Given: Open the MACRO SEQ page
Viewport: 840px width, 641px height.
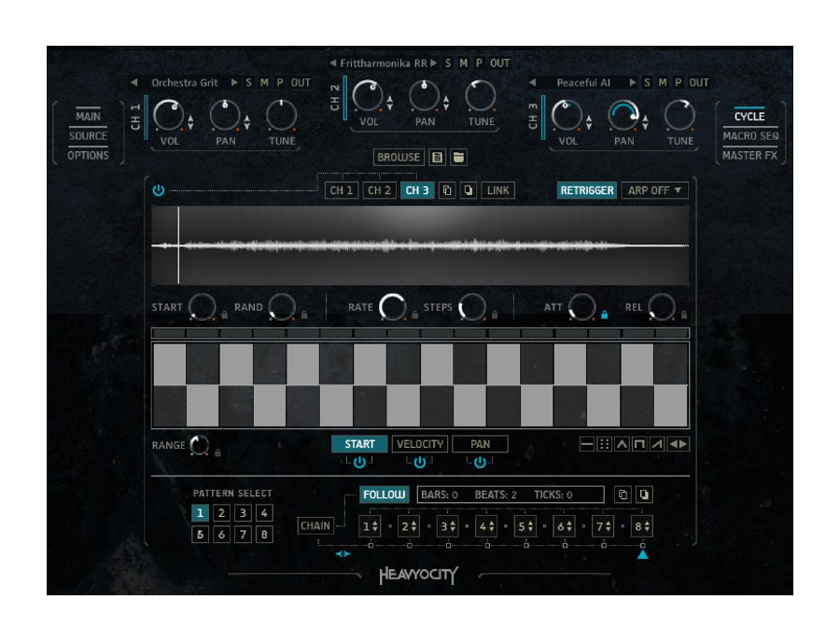Looking at the screenshot, I should [750, 136].
